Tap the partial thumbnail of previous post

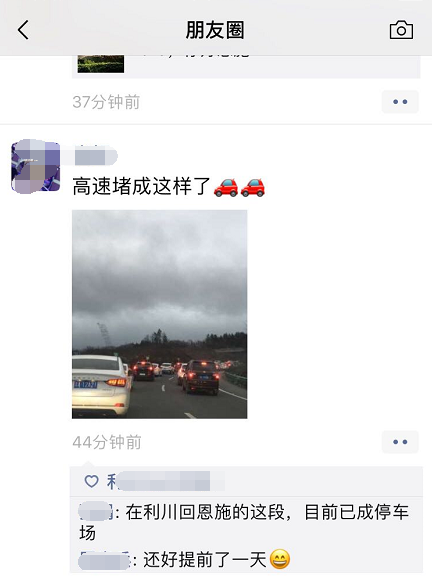[101, 64]
